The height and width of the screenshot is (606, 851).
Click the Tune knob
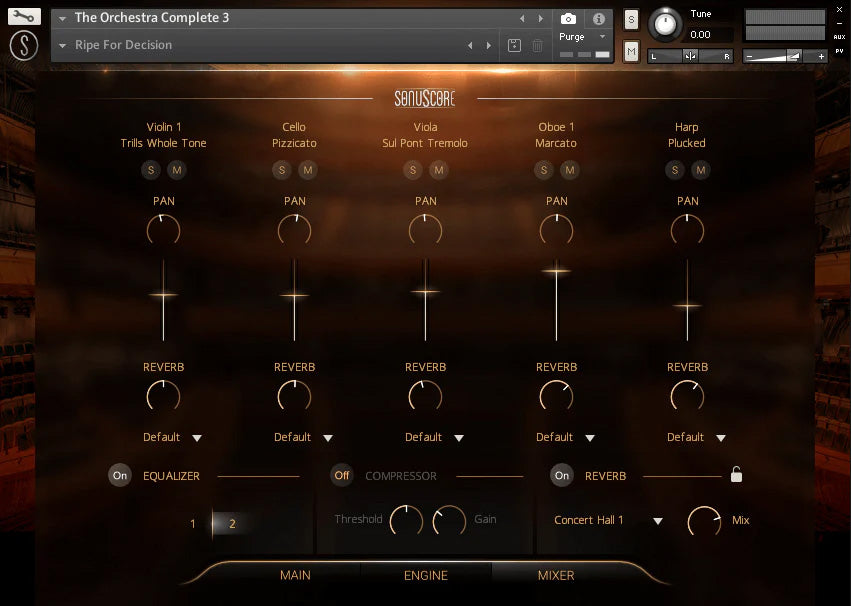pos(665,25)
